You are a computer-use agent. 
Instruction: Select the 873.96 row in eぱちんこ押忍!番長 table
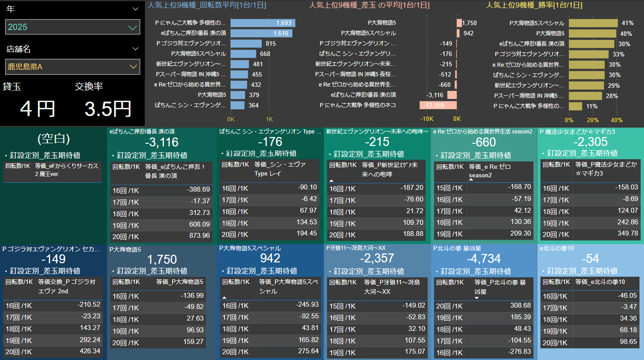pyautogui.click(x=161, y=236)
